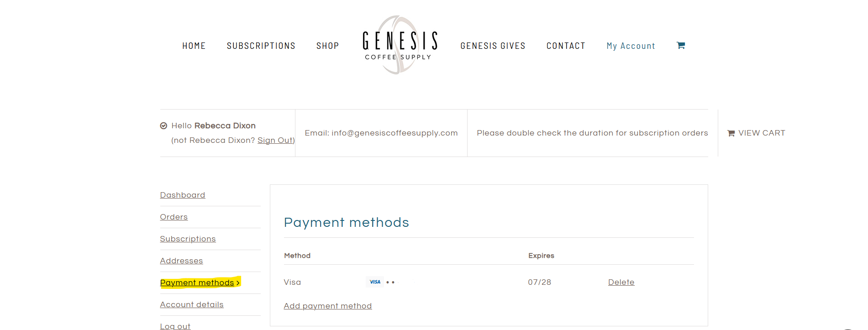Image resolution: width=868 pixels, height=330 pixels.
Task: Go to Subscriptions in top navigation
Action: pyautogui.click(x=261, y=46)
